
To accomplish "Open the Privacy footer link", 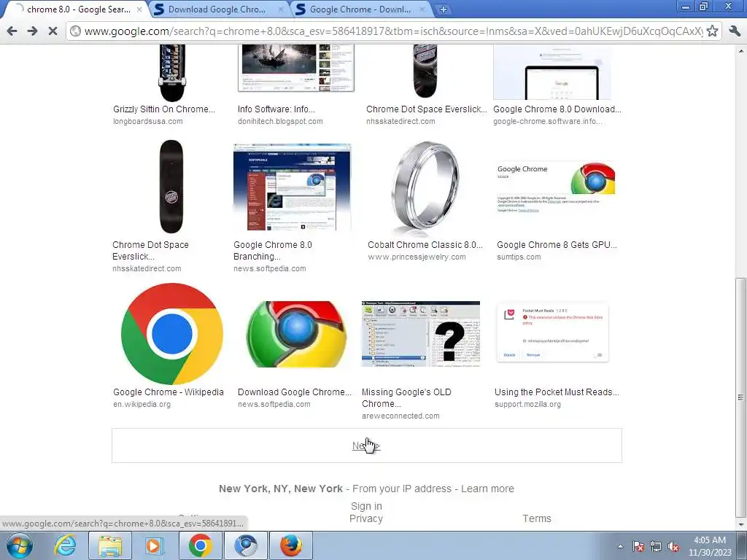I will pos(366,518).
